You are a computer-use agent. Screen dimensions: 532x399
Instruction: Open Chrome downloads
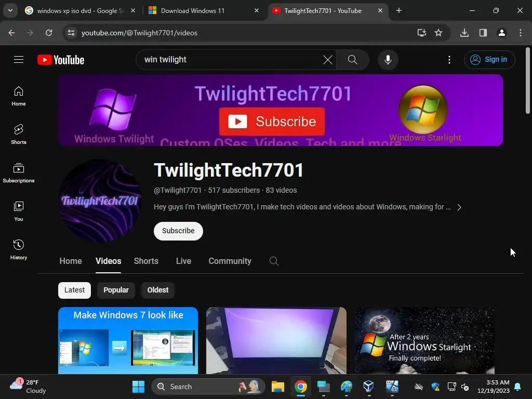pos(464,33)
